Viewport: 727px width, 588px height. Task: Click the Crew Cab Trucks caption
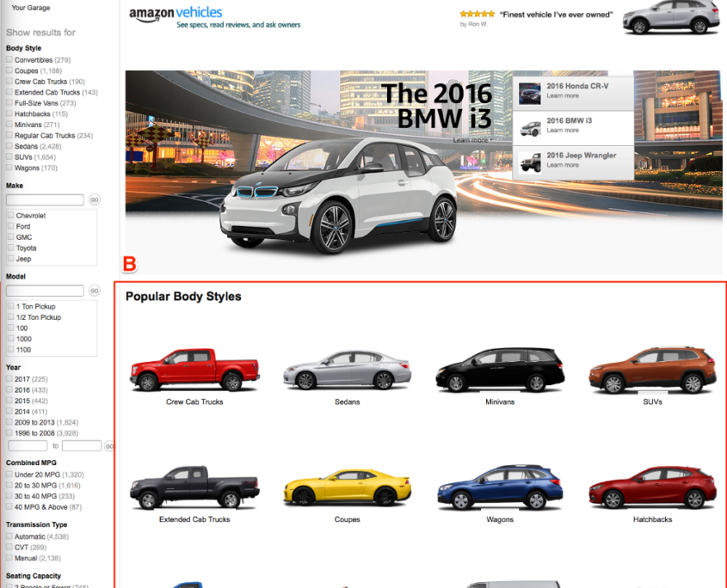pyautogui.click(x=194, y=401)
